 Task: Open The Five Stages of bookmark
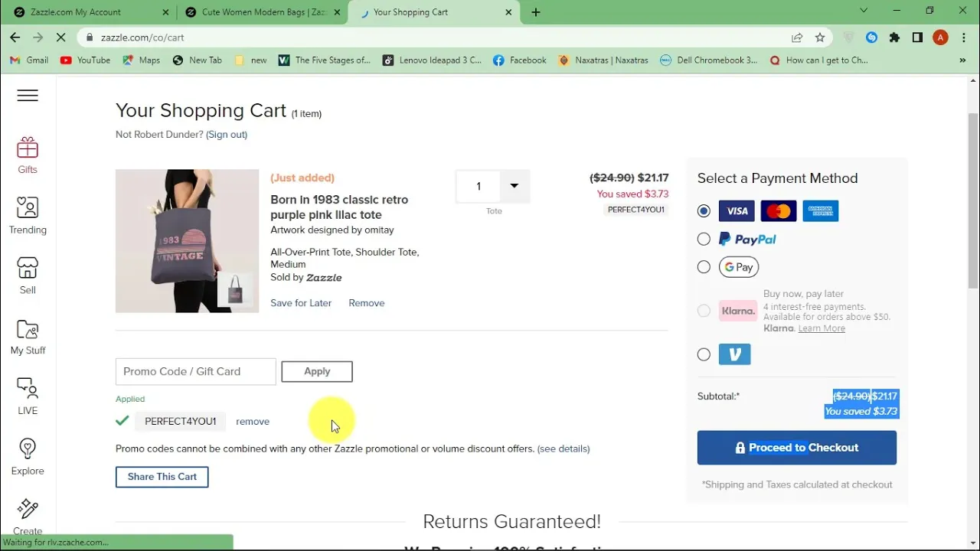point(324,60)
